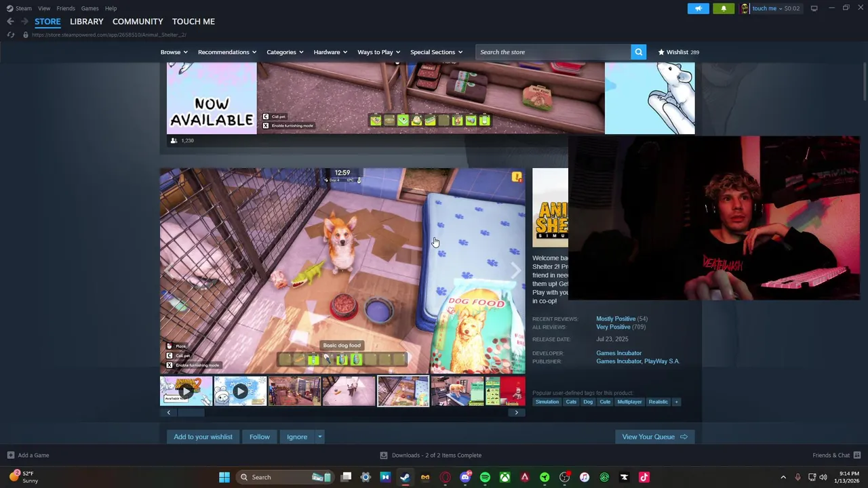Screen dimensions: 868x488
Task: Click the plus tag button
Action: (x=676, y=402)
